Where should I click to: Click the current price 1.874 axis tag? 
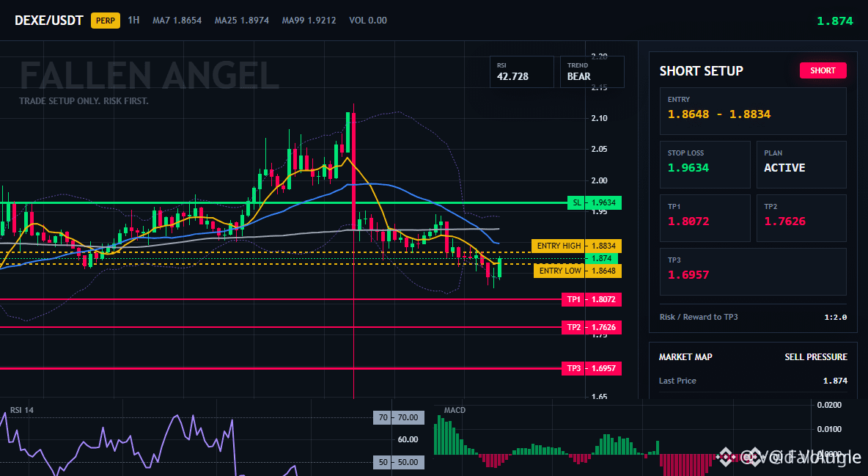coord(601,258)
